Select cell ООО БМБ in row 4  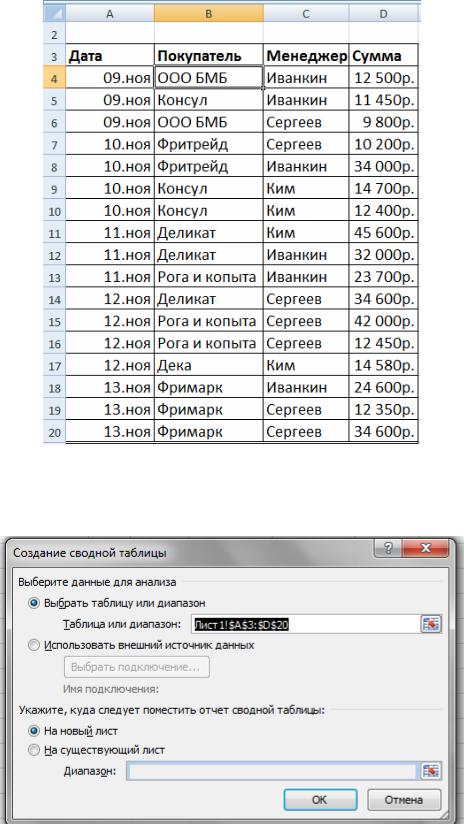pos(209,78)
